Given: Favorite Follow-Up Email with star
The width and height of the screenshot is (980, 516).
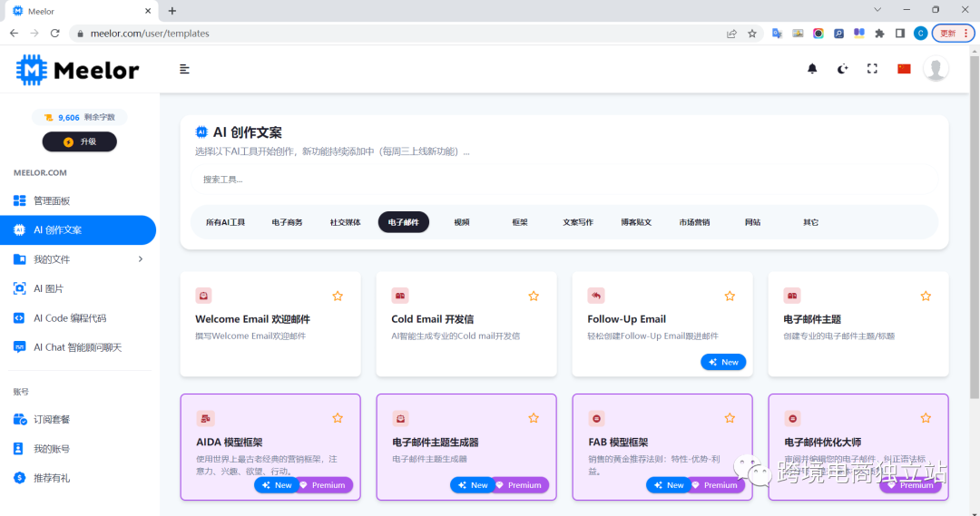Looking at the screenshot, I should pyautogui.click(x=730, y=297).
